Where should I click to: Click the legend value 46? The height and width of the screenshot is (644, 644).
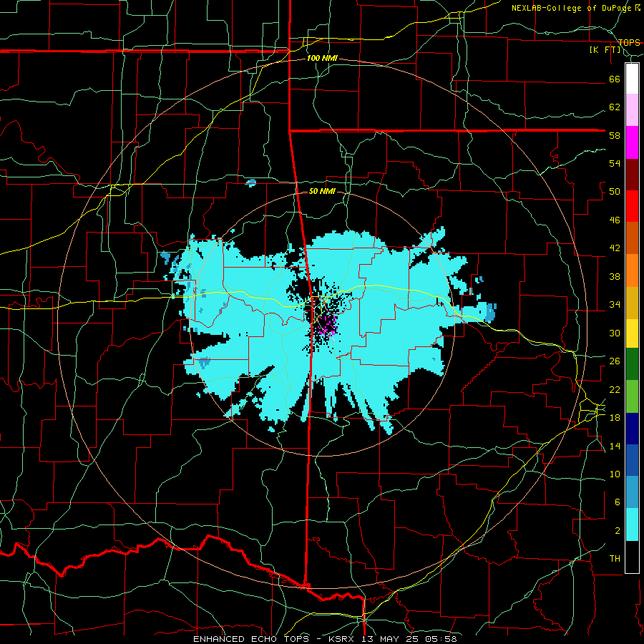(615, 220)
